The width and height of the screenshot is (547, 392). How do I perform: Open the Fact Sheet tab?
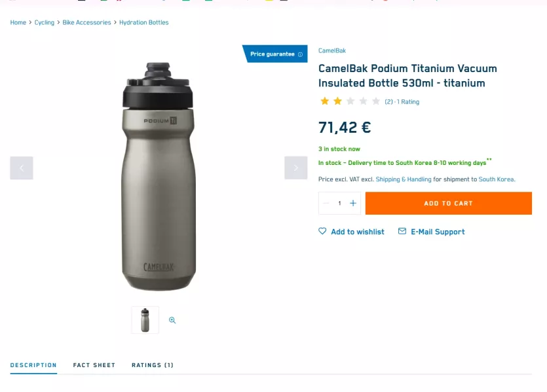[x=94, y=365]
